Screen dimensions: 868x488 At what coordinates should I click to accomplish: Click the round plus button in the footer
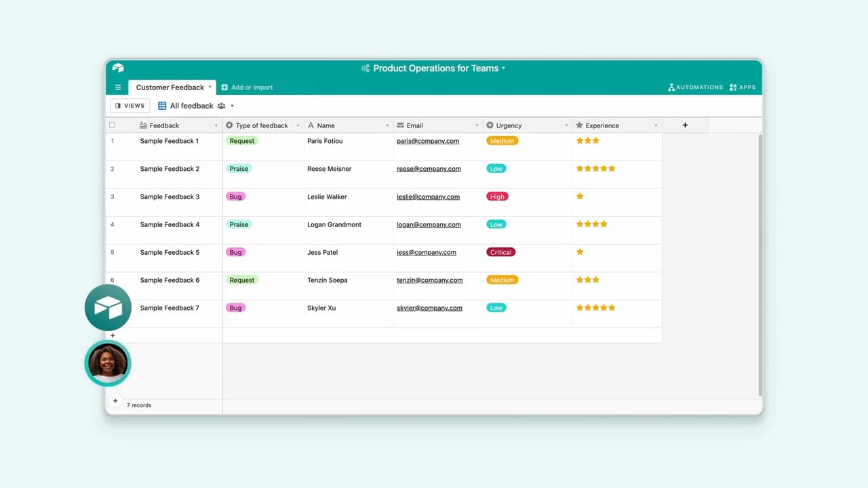click(115, 401)
